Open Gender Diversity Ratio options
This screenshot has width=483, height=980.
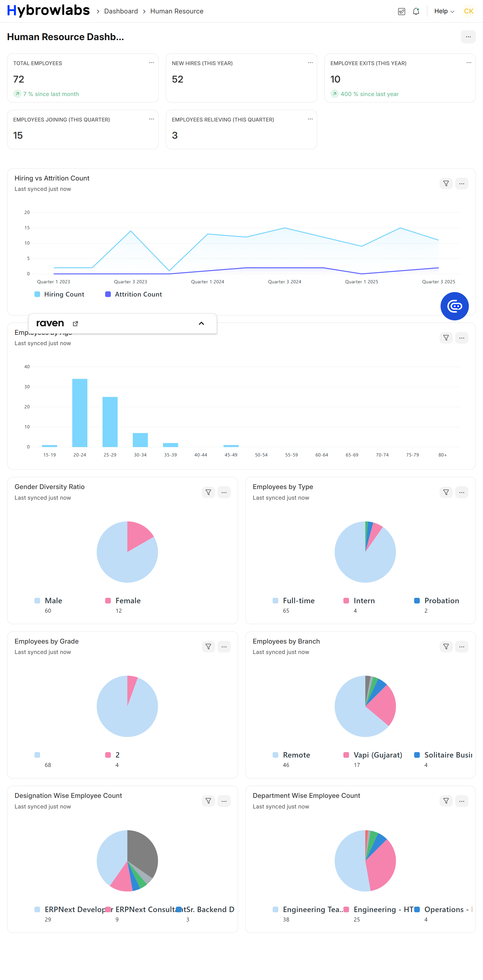click(x=224, y=492)
